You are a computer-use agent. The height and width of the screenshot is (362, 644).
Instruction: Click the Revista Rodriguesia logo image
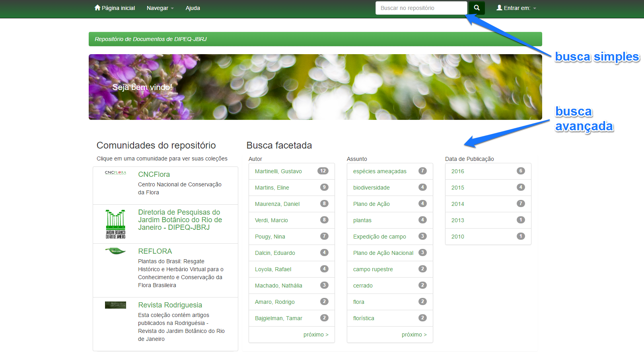tap(115, 305)
